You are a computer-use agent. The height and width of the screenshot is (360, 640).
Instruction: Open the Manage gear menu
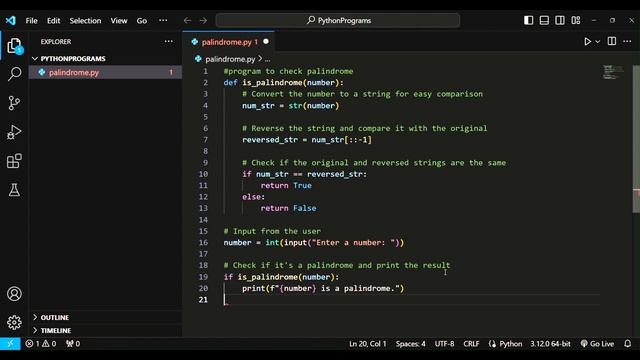14,322
